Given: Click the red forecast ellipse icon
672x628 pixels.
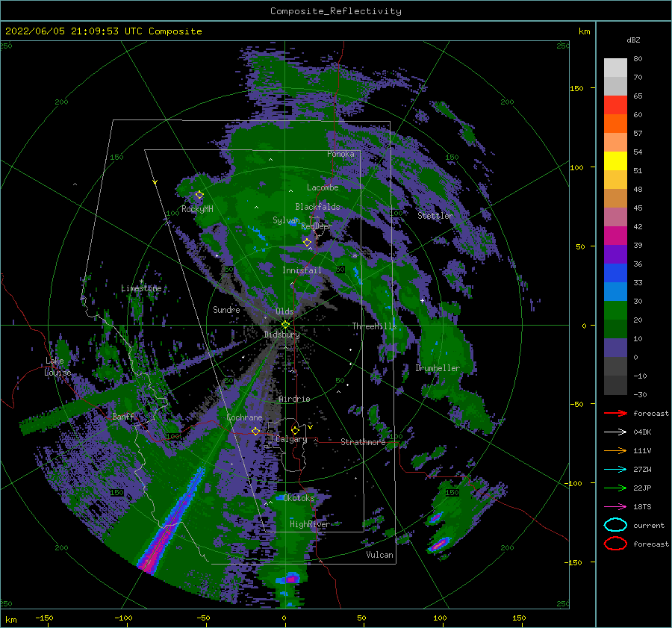Looking at the screenshot, I should (615, 544).
